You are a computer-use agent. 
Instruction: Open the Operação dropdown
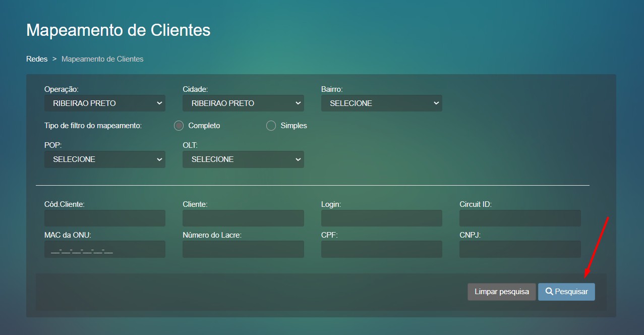click(105, 103)
